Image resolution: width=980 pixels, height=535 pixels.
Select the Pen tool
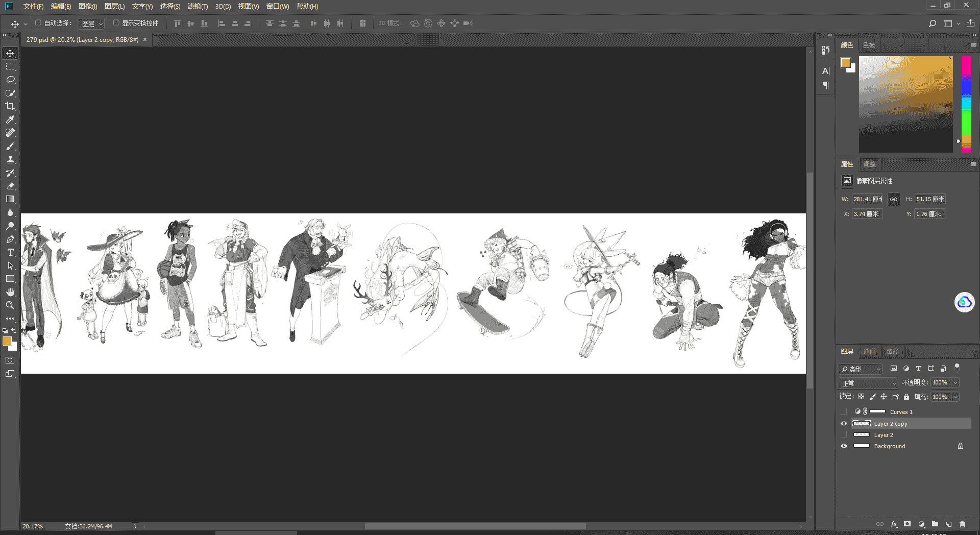pos(10,239)
